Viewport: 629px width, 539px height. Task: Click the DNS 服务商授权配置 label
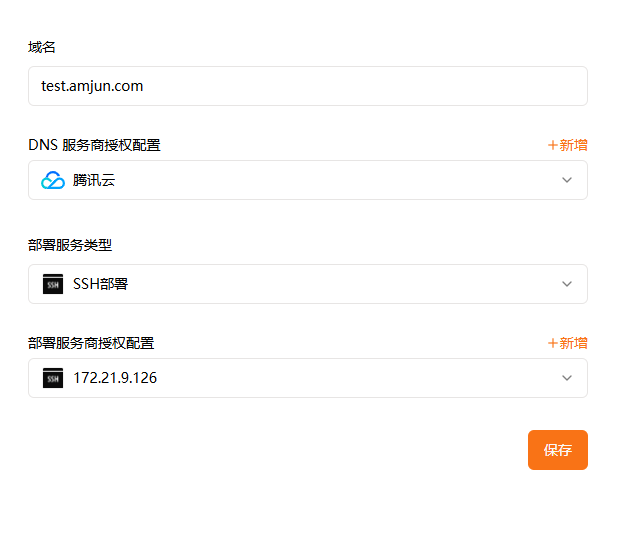[x=94, y=145]
